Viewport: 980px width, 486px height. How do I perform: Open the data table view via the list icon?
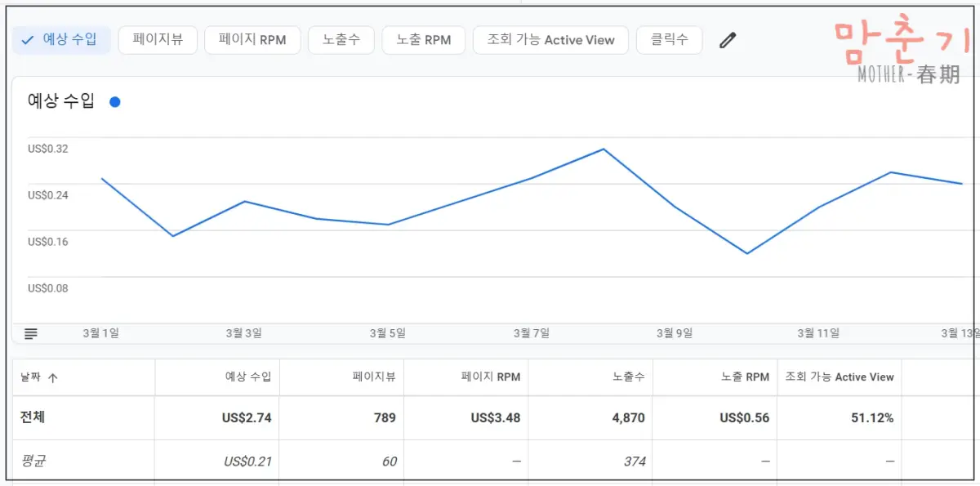point(30,333)
